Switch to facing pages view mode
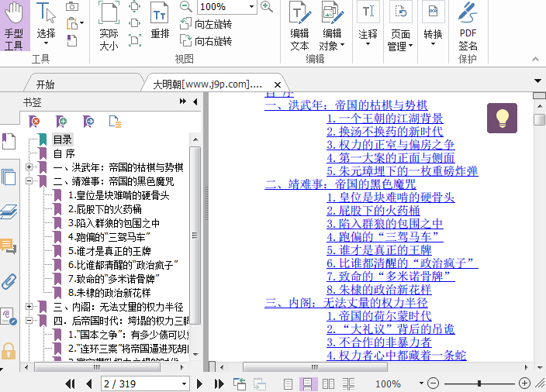 tap(328, 384)
